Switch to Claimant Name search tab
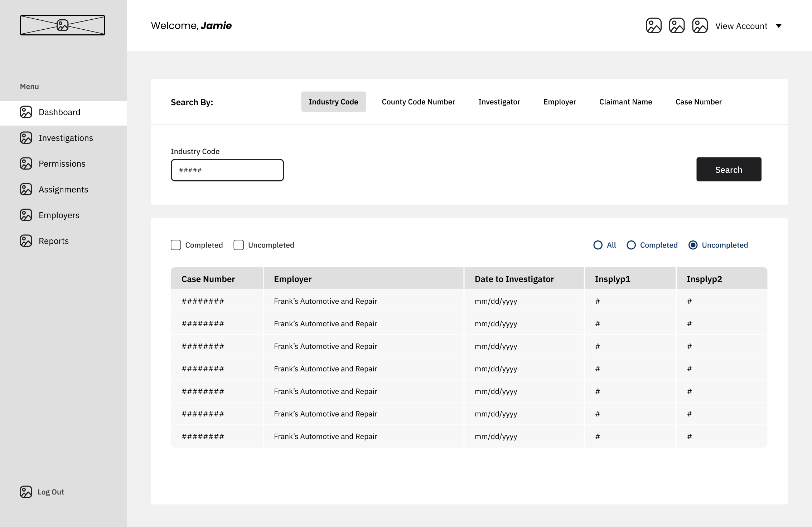Image resolution: width=812 pixels, height=527 pixels. (x=625, y=102)
